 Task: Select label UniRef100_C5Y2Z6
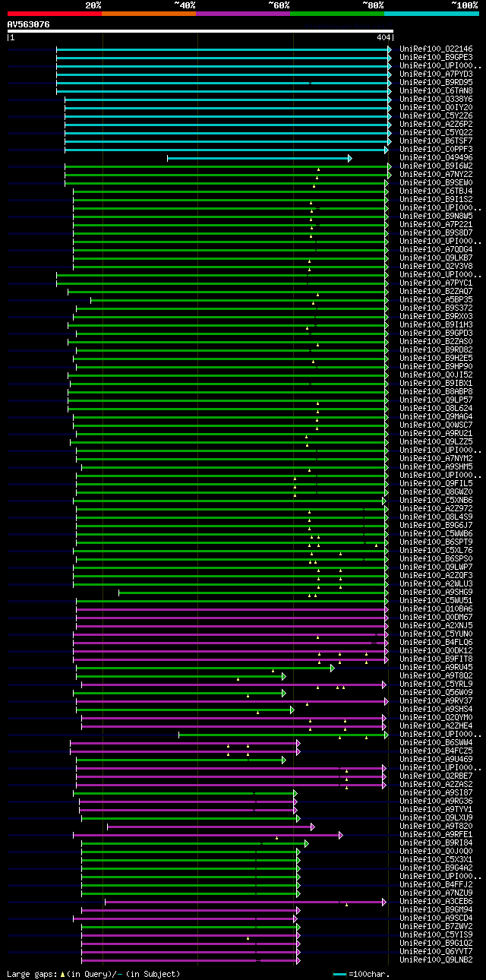click(436, 115)
